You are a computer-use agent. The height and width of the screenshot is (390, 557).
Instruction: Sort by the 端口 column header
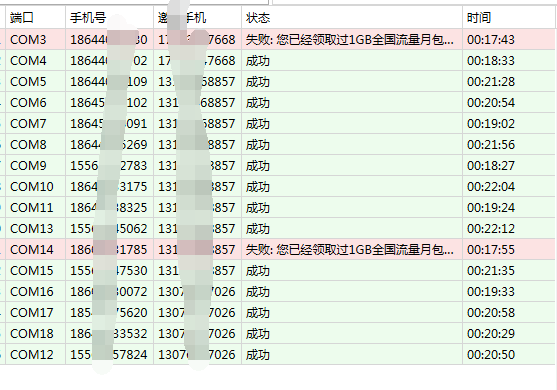point(36,17)
